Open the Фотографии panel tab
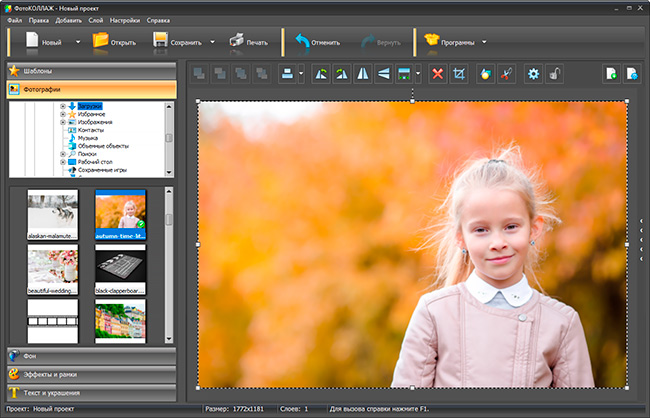Viewport: 650px width, 418px height. [92, 90]
